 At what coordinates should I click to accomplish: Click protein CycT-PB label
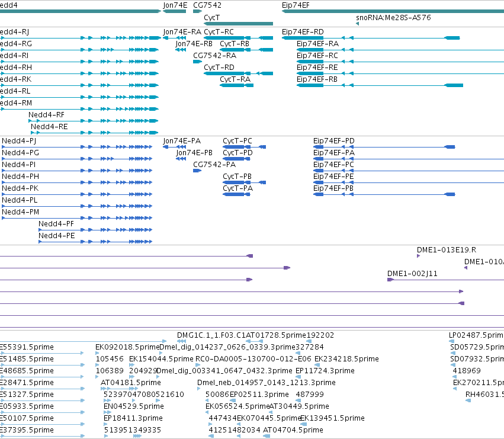237,177
